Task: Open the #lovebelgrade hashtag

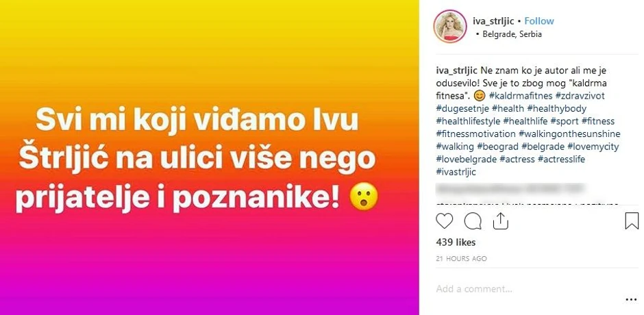Action: 466,159
